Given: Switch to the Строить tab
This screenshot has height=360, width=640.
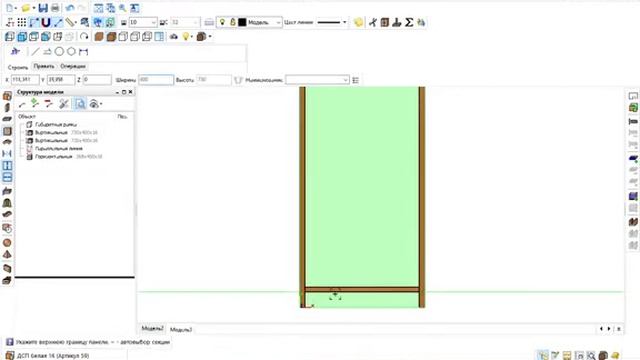Looking at the screenshot, I should click(18, 67).
